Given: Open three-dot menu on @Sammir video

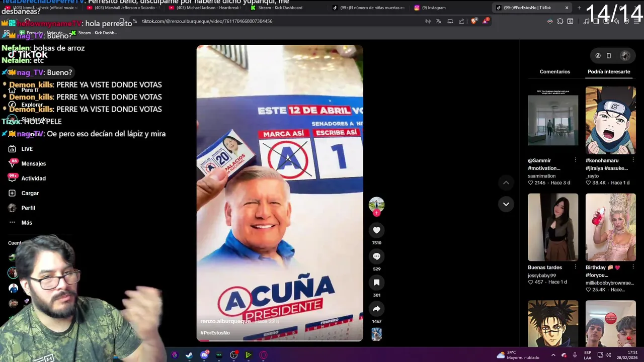Looking at the screenshot, I should (x=575, y=160).
